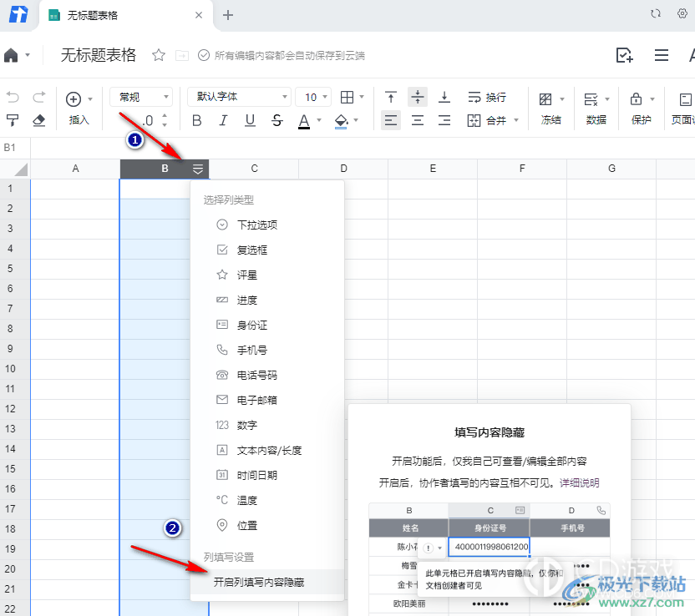Toggle strikethrough formatting
This screenshot has width=695, height=616.
coord(276,121)
